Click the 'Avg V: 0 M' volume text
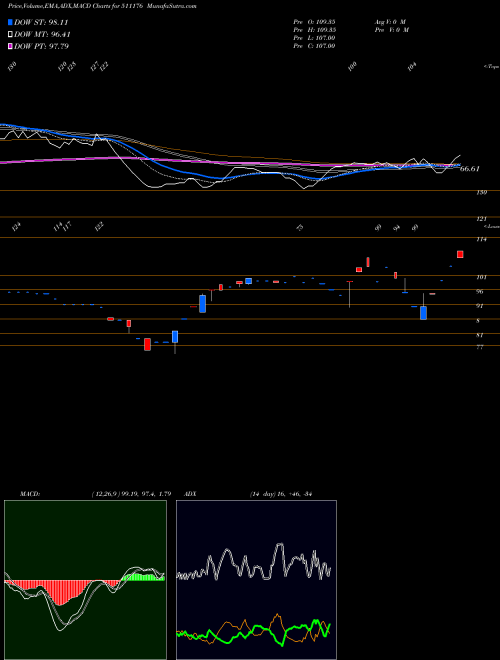Screen dimensions: 500x660 391,21
